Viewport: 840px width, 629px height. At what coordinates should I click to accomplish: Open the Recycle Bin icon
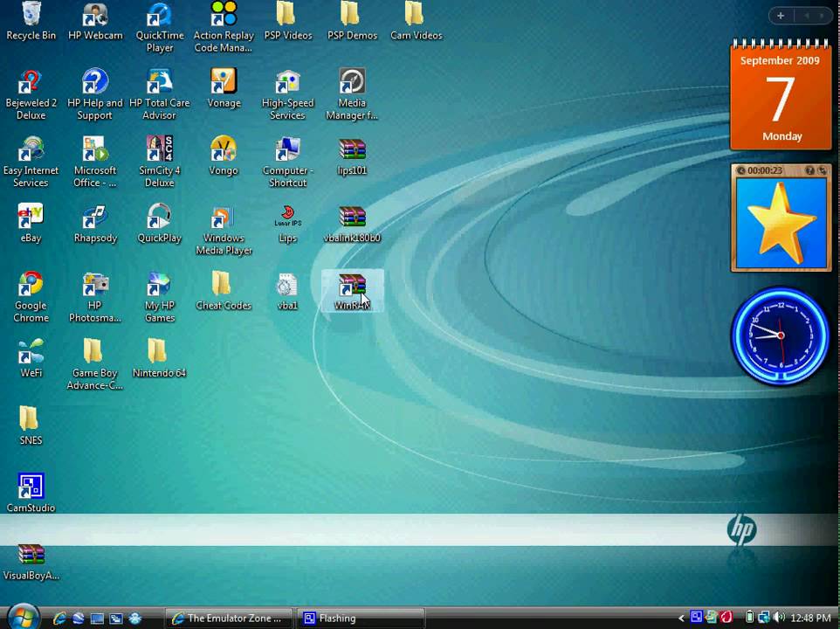click(31, 22)
